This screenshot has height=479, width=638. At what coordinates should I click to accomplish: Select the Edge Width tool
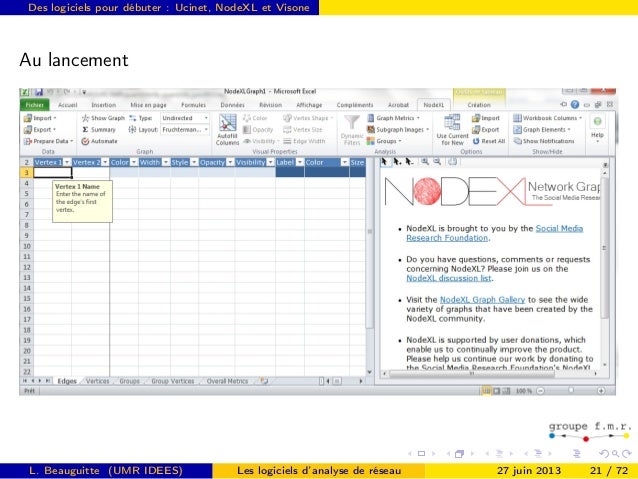[304, 141]
